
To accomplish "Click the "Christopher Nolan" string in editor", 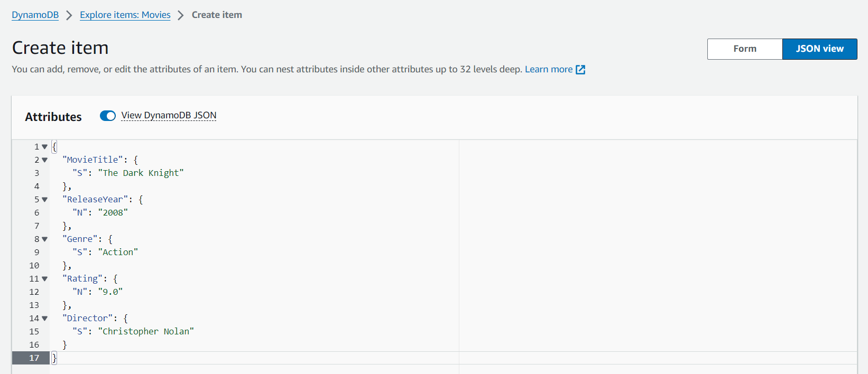I will (146, 331).
